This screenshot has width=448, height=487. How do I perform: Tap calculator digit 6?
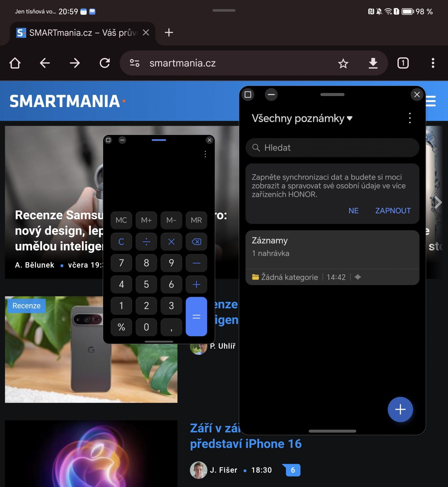click(x=171, y=284)
